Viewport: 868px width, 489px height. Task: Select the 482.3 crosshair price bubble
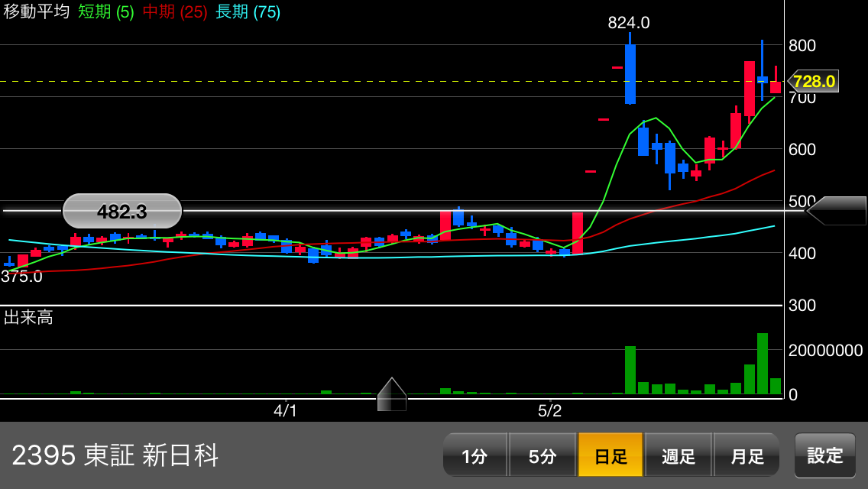(x=122, y=212)
